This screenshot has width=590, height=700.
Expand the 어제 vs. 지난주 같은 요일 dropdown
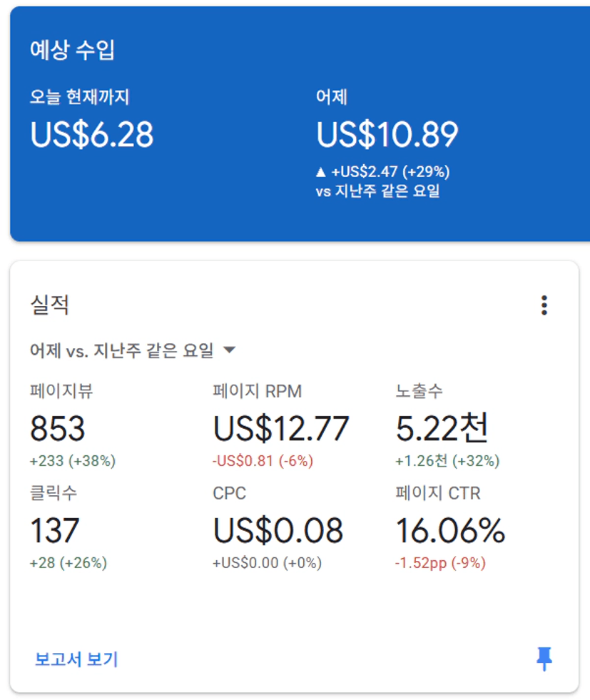coord(133,350)
